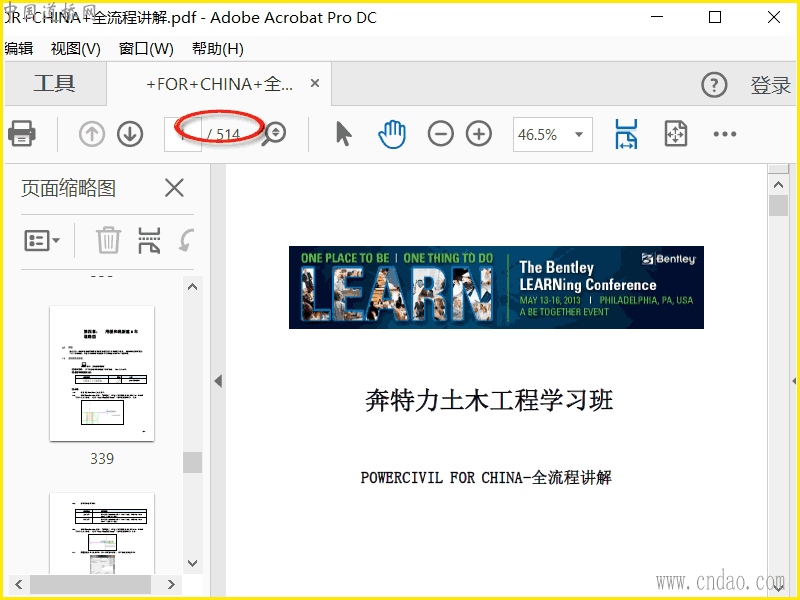Collapse the left navigation pane arrow
Screen dimensions: 800x600
pos(218,381)
